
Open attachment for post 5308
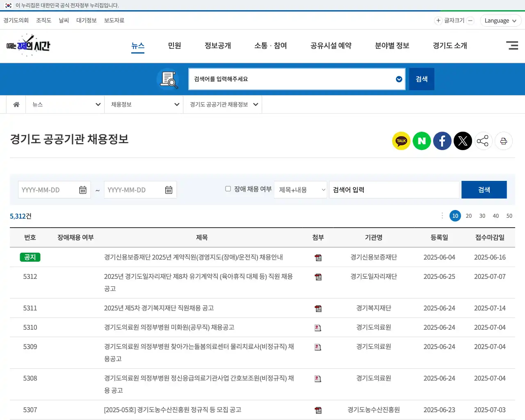318,379
